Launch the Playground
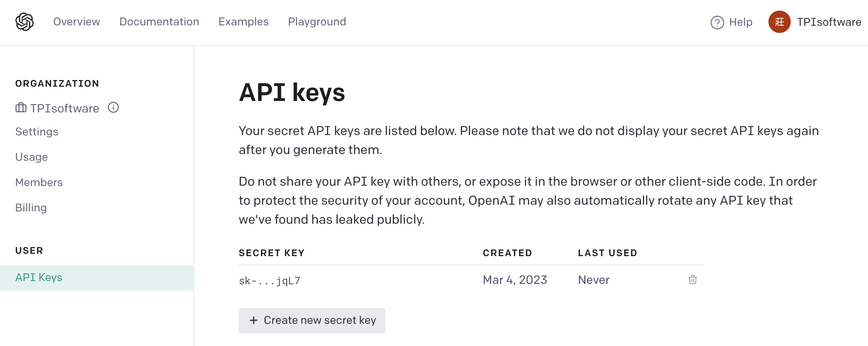The height and width of the screenshot is (346, 868). click(317, 22)
